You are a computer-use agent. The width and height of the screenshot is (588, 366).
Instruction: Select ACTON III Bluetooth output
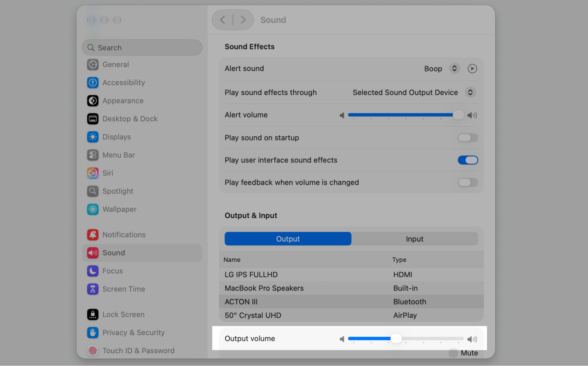pos(351,302)
